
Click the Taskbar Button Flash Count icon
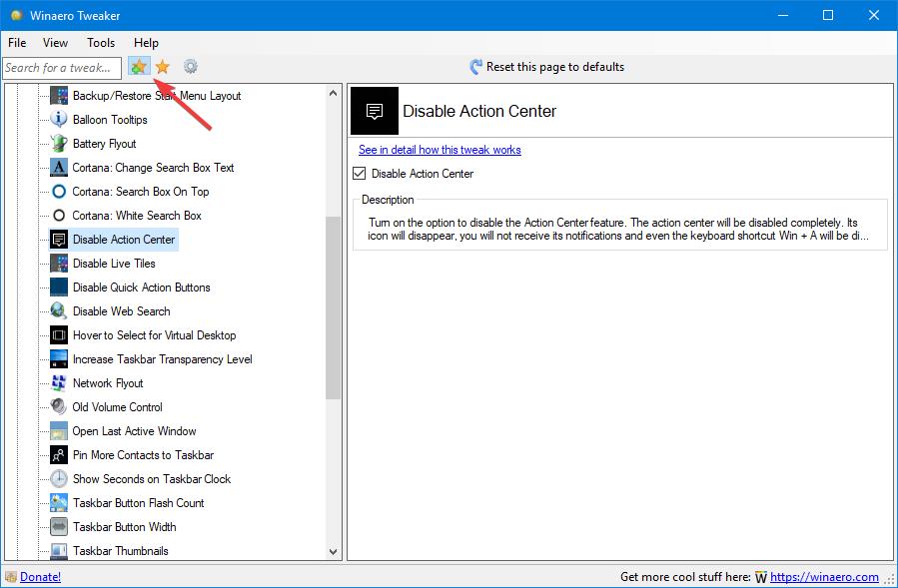(58, 503)
